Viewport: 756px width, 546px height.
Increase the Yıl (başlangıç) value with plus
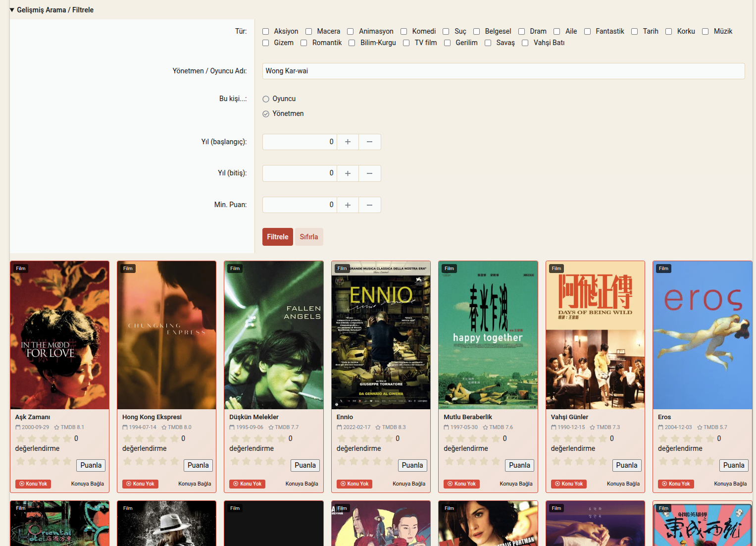pos(348,142)
